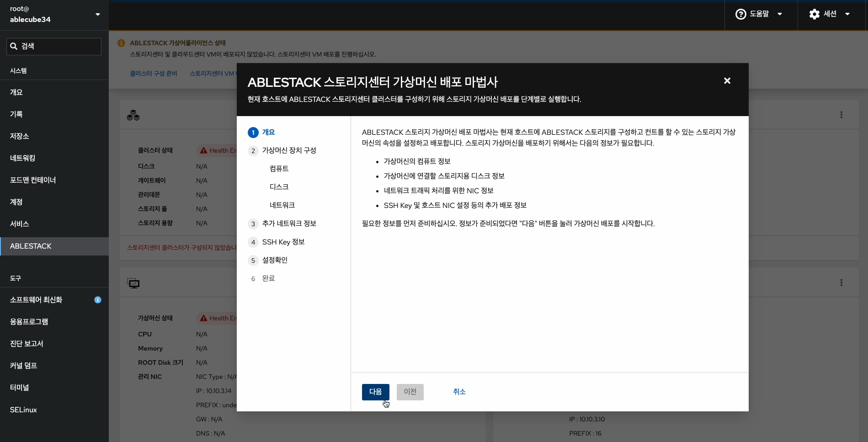Close the storage center deployment wizard
Image resolution: width=868 pixels, height=442 pixels.
click(727, 81)
